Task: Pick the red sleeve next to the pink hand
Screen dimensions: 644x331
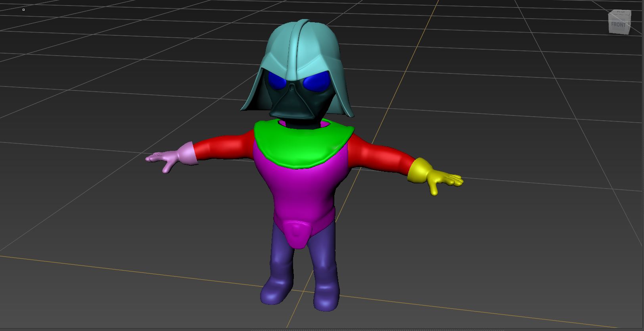Action: tap(222, 147)
